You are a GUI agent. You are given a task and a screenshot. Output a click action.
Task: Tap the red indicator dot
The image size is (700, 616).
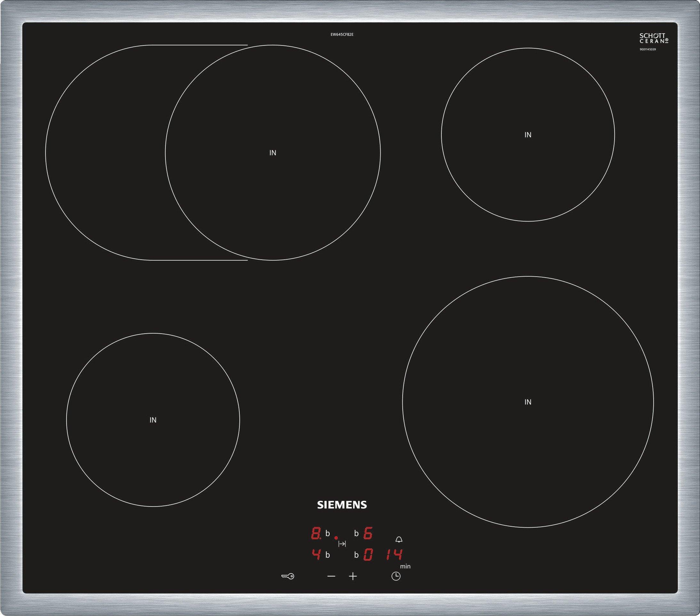tap(336, 538)
